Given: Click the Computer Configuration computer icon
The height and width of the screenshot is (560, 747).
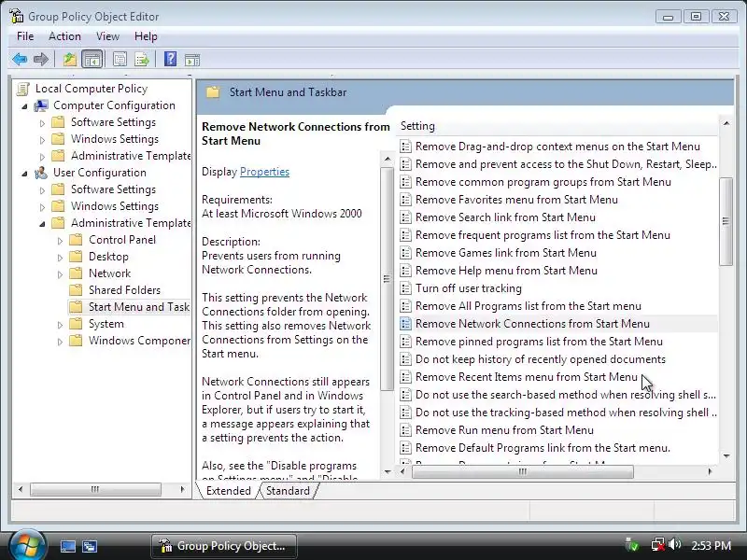Looking at the screenshot, I should (x=41, y=105).
